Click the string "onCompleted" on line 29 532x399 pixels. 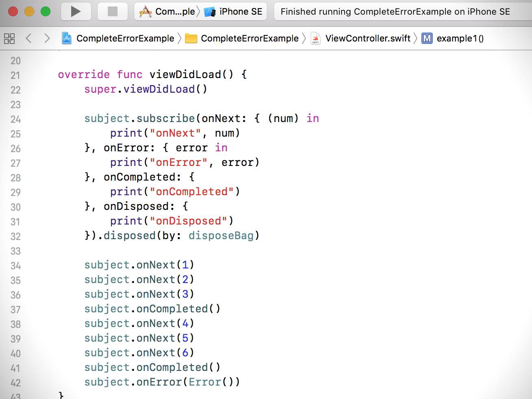[x=192, y=192]
